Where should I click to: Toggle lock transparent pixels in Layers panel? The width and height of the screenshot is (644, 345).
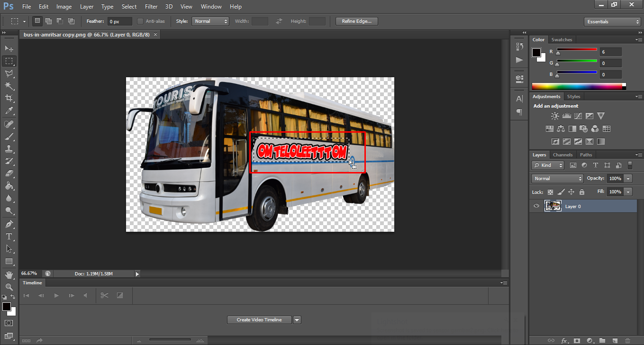(x=550, y=192)
